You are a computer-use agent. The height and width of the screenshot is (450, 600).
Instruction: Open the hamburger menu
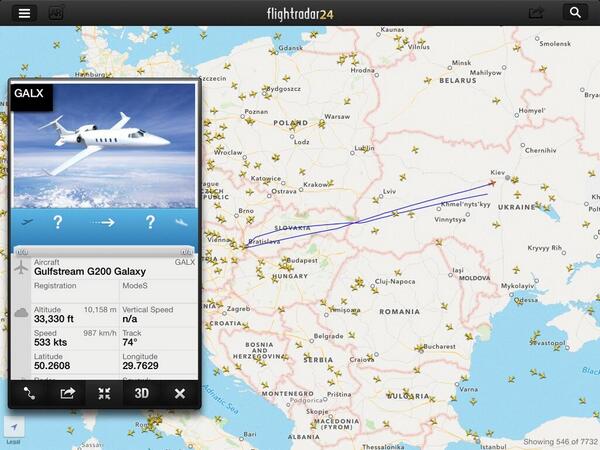coord(24,13)
